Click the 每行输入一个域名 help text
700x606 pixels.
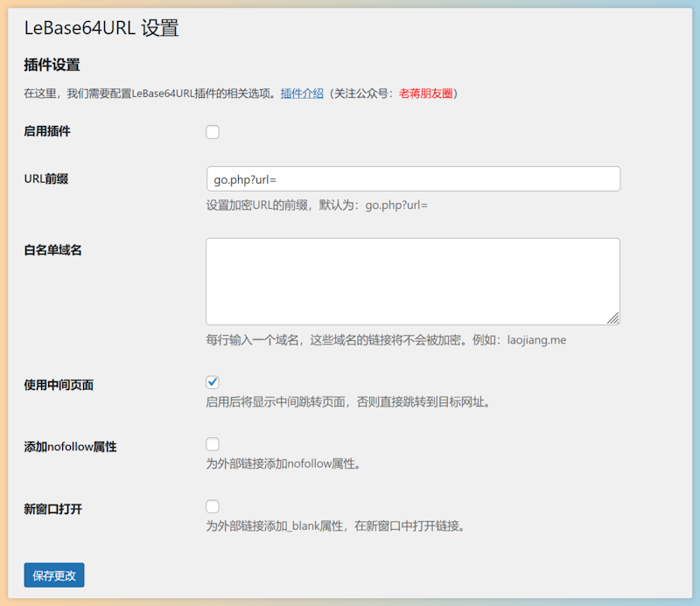[x=386, y=340]
